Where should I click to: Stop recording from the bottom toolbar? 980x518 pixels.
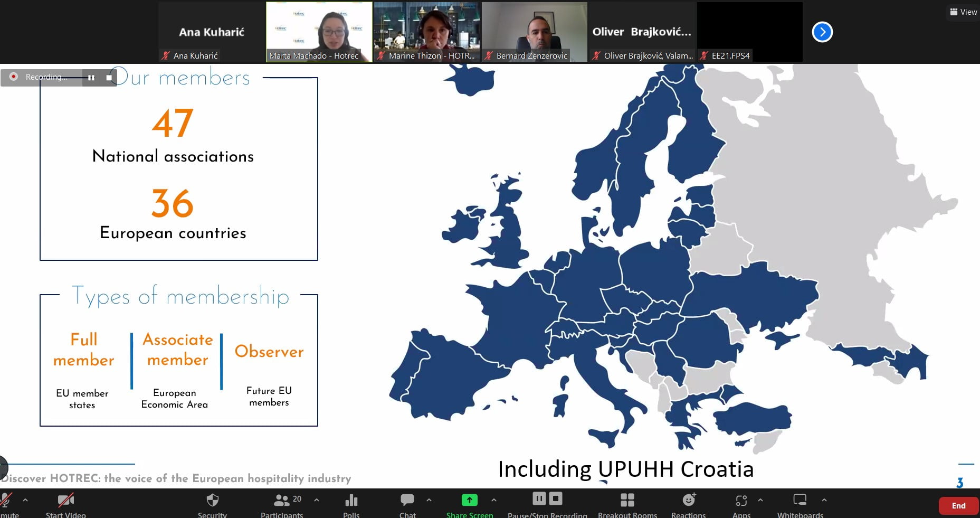point(555,498)
